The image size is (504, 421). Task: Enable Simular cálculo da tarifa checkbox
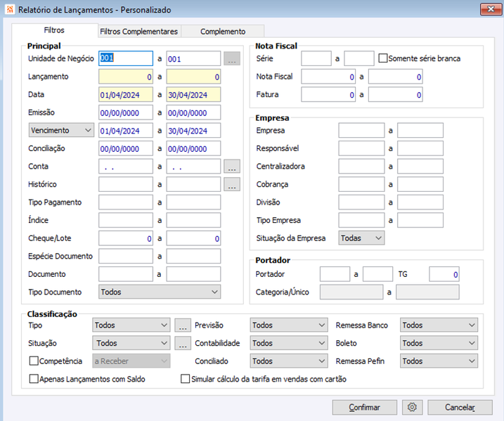pos(185,379)
